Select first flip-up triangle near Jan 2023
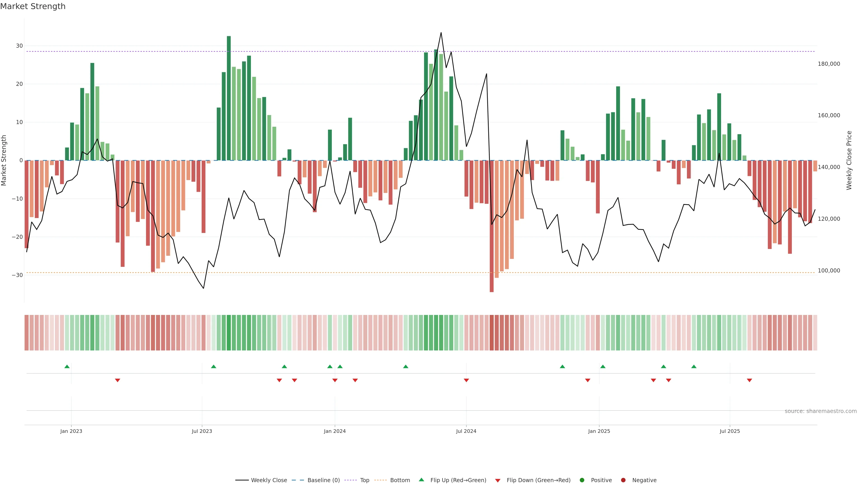Viewport: 868px width, 488px height. point(67,366)
